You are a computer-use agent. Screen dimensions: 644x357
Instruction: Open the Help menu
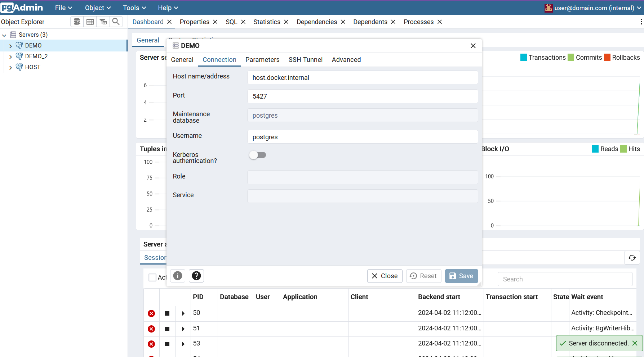pos(168,8)
